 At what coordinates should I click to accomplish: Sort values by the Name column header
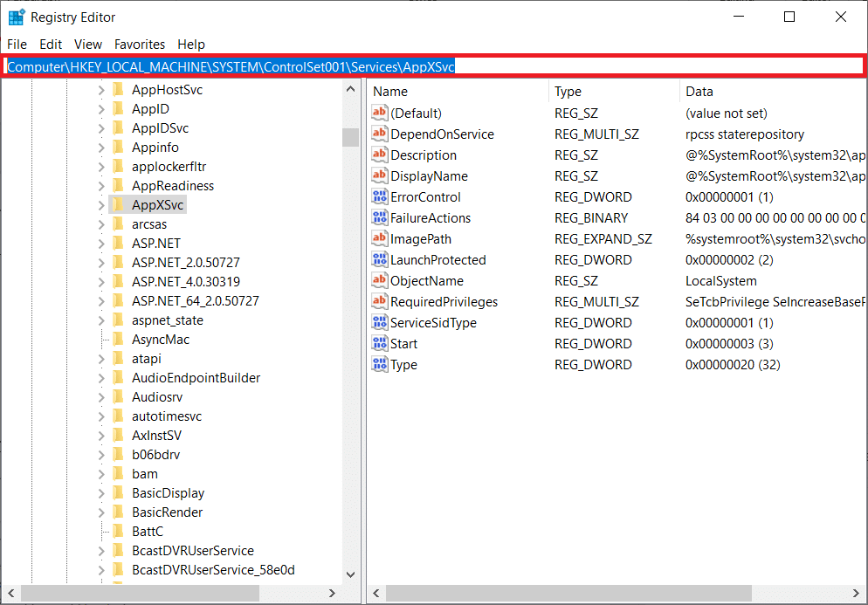[x=458, y=92]
